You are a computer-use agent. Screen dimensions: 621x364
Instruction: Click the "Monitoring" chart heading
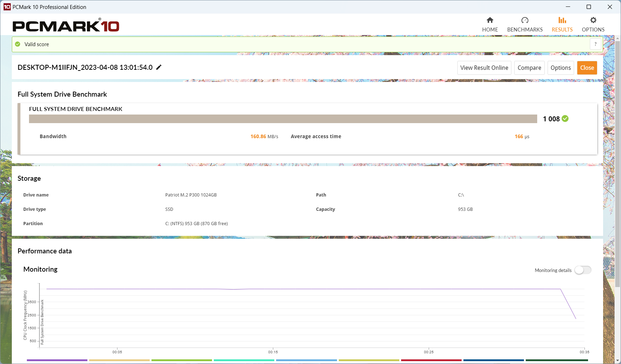click(40, 269)
